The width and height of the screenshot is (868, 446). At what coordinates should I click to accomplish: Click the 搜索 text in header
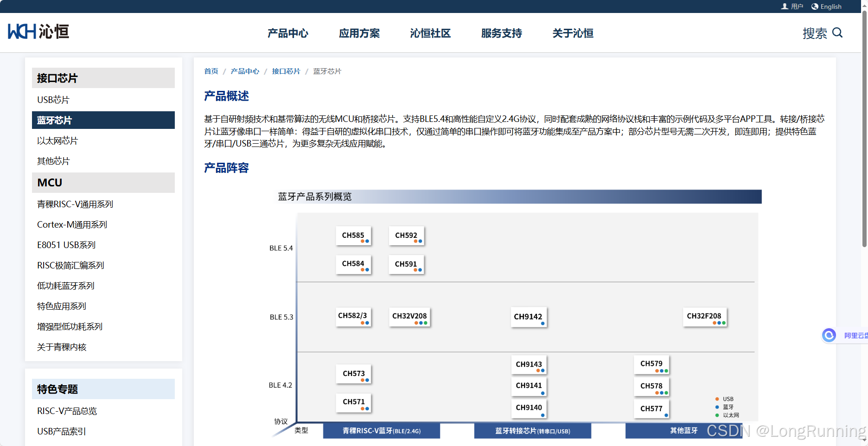tap(815, 33)
